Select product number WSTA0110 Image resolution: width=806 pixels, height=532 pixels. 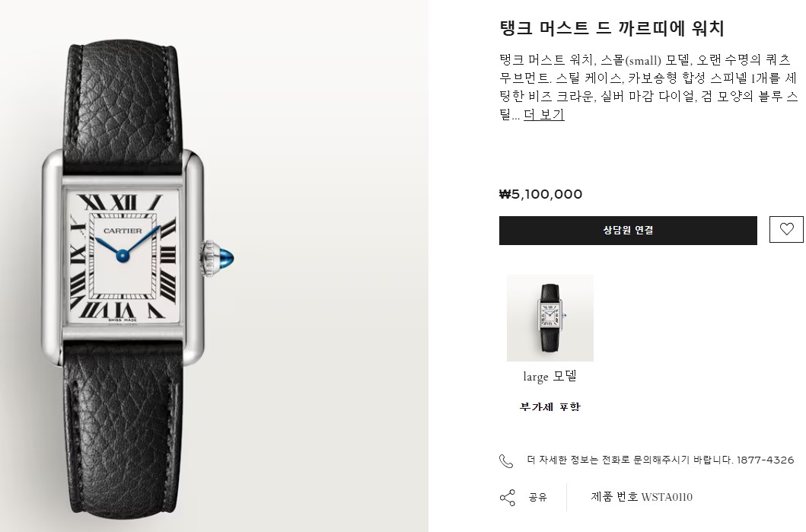(x=667, y=497)
